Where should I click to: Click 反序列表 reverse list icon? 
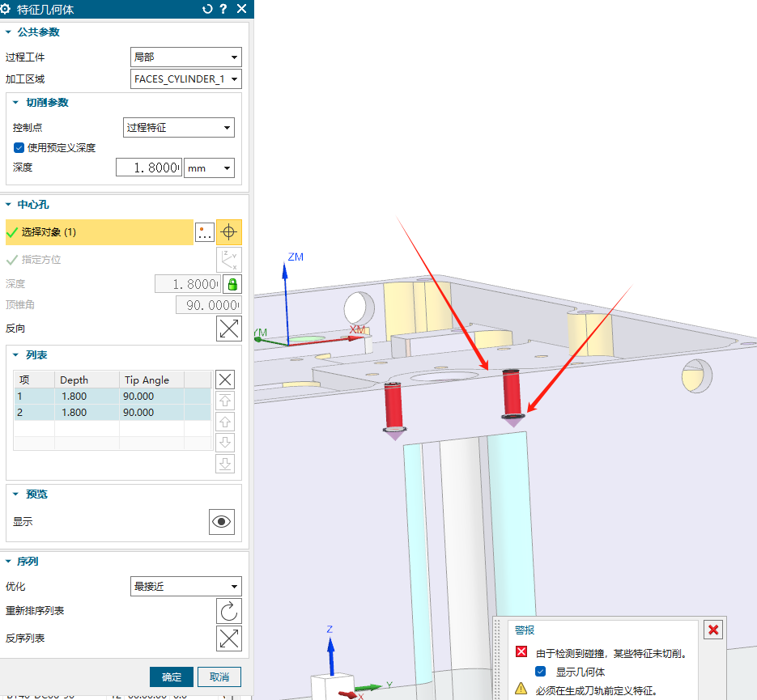click(x=229, y=638)
